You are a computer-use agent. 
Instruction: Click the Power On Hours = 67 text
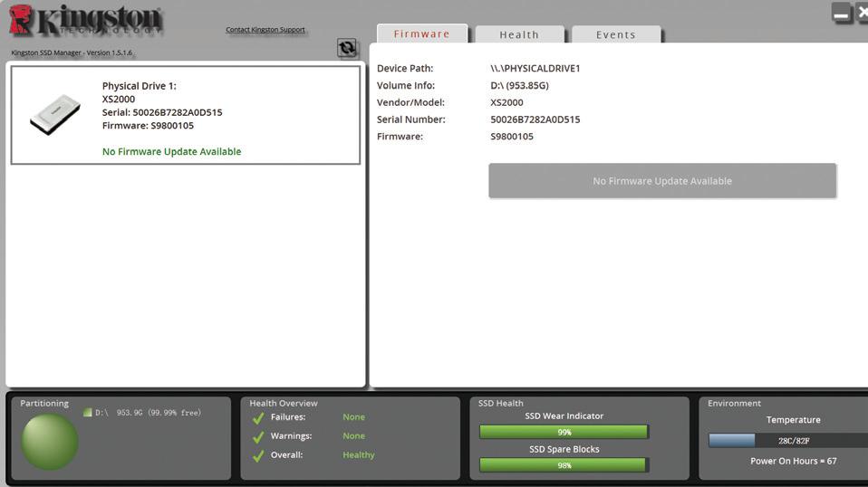(x=794, y=461)
